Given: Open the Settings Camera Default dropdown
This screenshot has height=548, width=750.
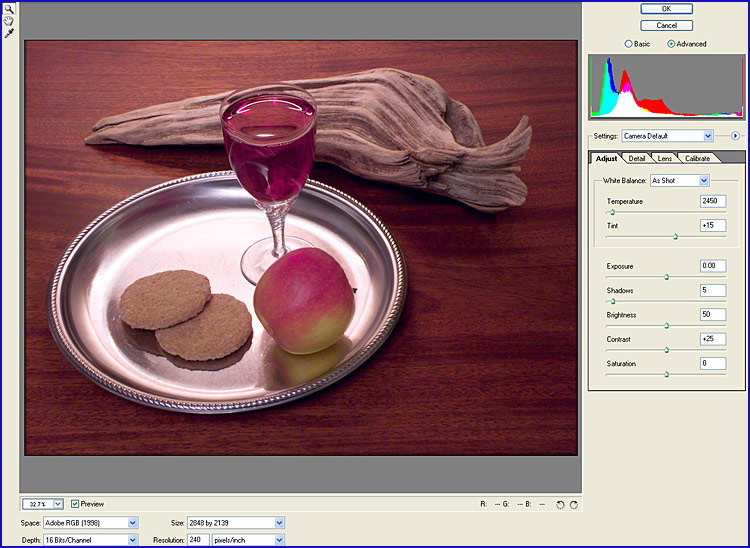Looking at the screenshot, I should (x=708, y=135).
